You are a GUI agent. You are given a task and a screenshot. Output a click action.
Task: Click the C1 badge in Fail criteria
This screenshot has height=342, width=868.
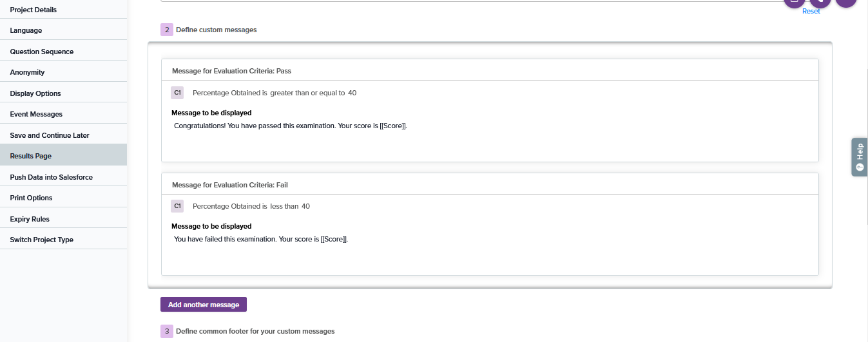pos(177,206)
